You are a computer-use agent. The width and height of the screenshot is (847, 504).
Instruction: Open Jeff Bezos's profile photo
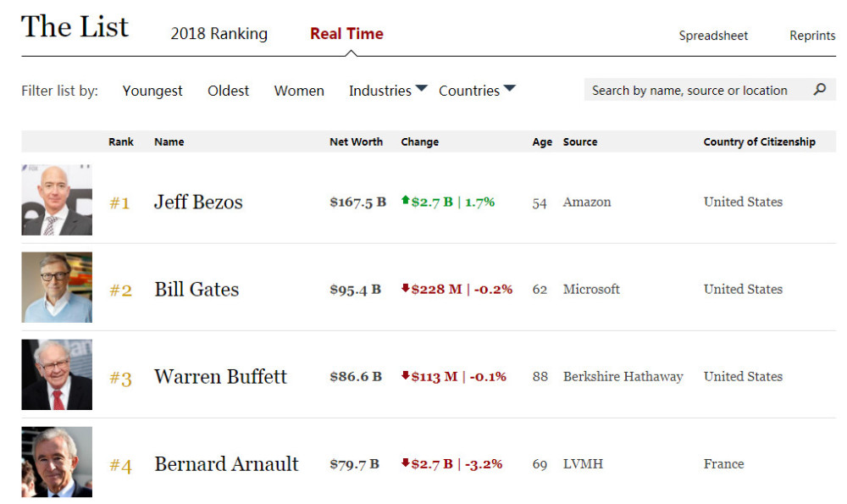(x=57, y=200)
